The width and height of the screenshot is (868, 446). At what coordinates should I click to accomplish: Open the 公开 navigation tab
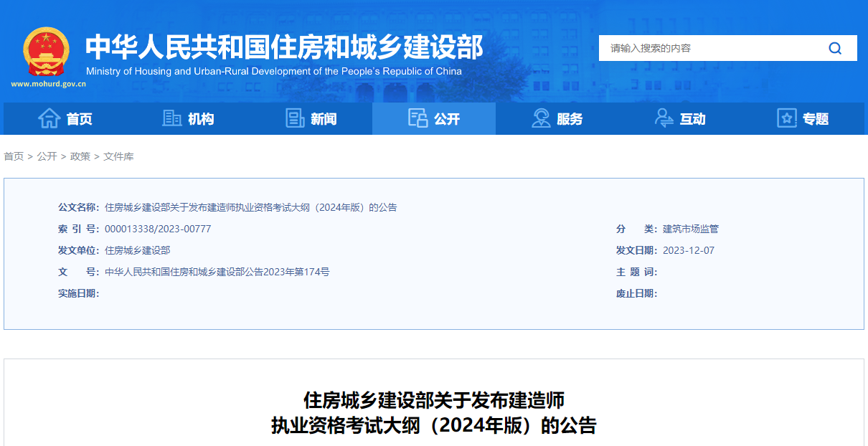[x=434, y=118]
